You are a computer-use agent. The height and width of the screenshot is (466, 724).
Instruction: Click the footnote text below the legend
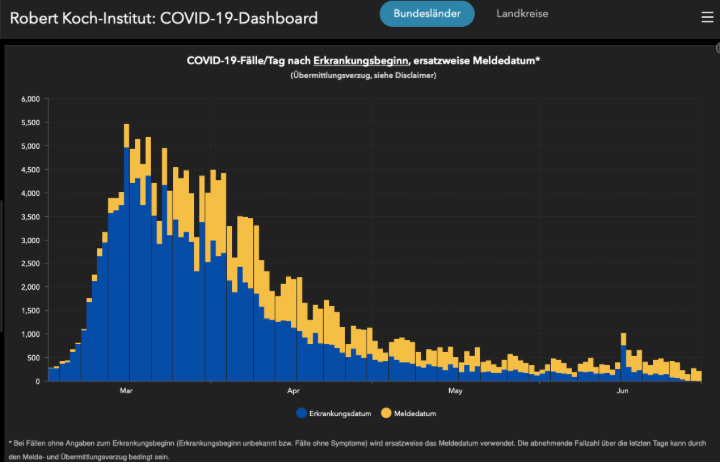362,447
